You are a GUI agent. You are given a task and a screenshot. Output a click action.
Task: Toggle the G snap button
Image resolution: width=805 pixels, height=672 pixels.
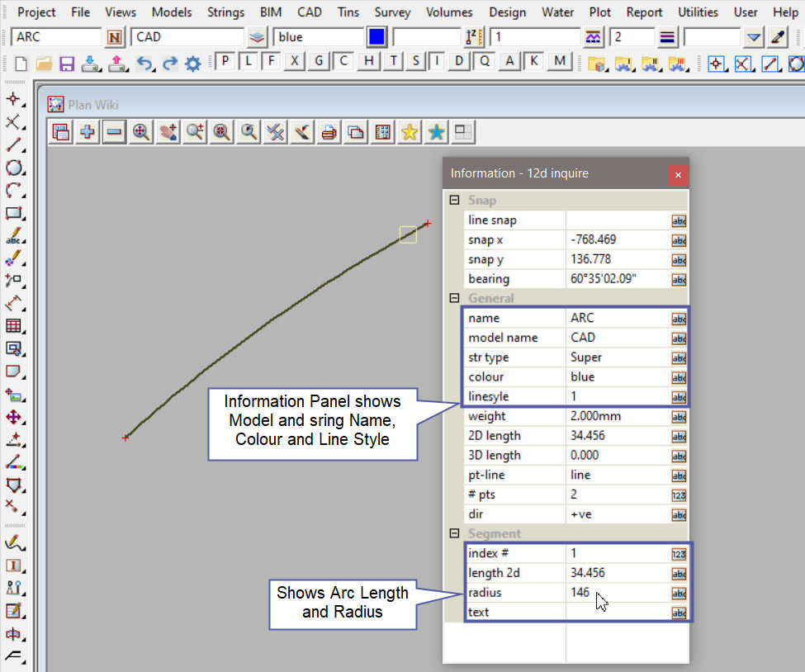(x=319, y=61)
